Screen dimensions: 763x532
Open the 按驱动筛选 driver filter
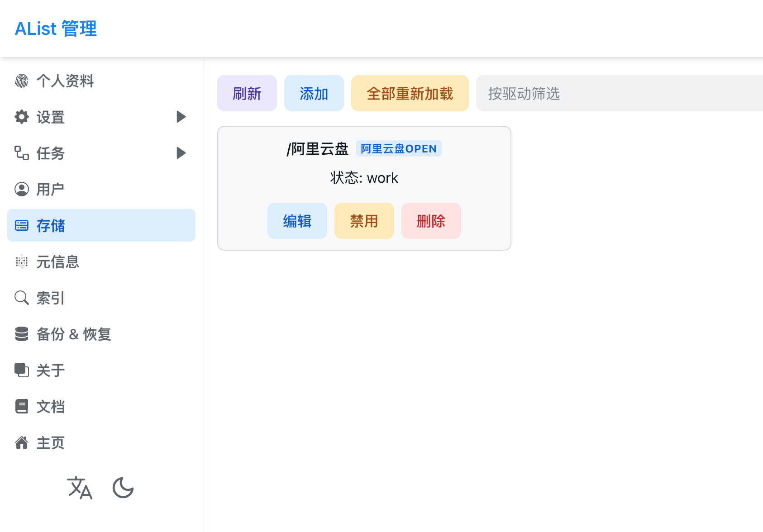pos(620,93)
